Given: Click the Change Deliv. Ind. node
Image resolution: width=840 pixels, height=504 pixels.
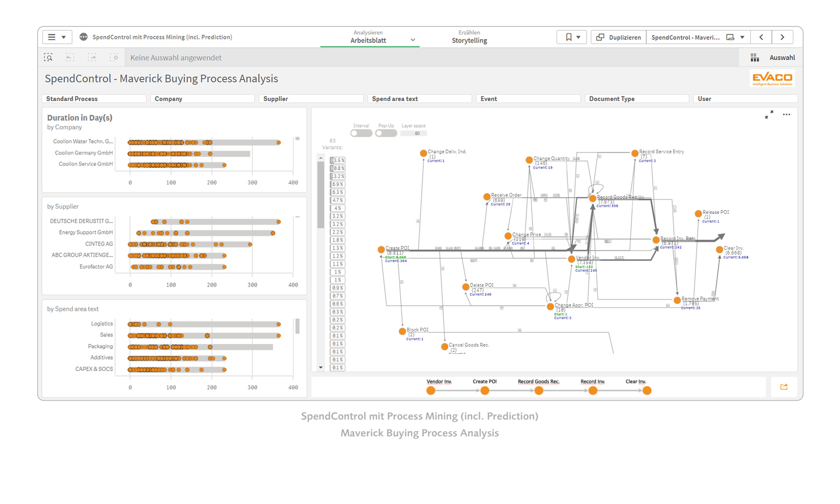Looking at the screenshot, I should [423, 153].
